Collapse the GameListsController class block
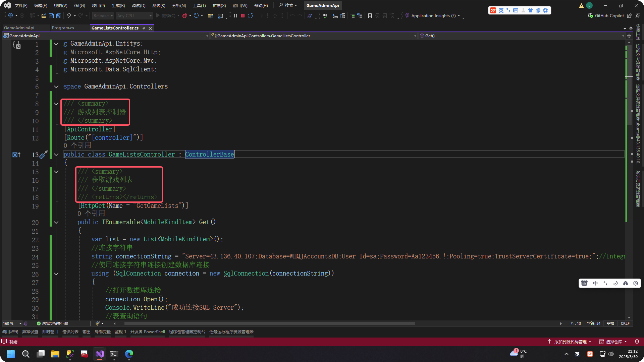Image resolution: width=644 pixels, height=362 pixels. [x=56, y=155]
